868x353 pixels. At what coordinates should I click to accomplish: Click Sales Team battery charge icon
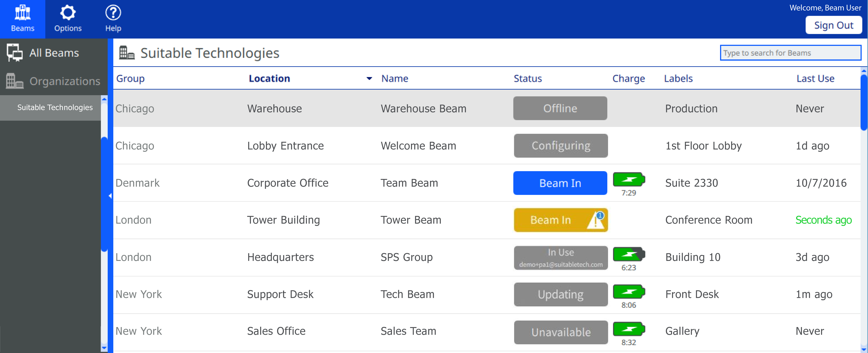(628, 329)
